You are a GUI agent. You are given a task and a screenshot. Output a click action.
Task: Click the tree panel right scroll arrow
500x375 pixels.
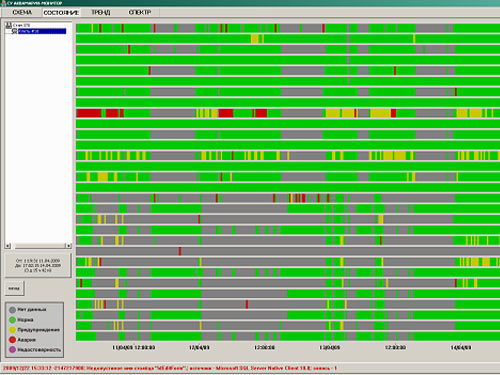point(68,246)
